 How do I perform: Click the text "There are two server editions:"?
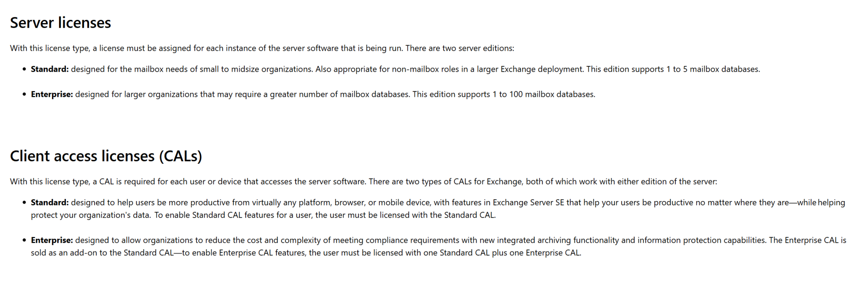[x=460, y=48]
